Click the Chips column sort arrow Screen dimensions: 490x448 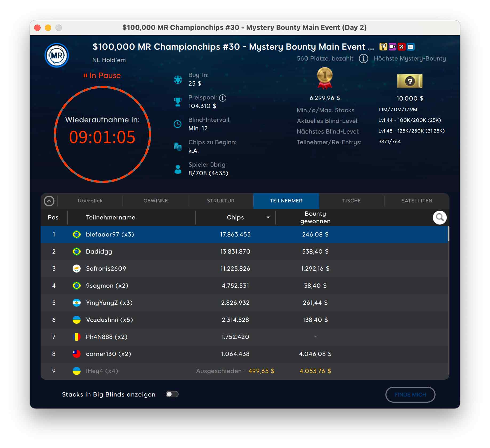coord(268,217)
